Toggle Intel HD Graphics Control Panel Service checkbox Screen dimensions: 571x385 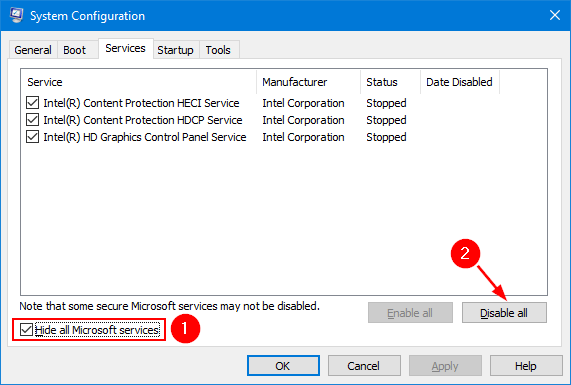click(x=32, y=137)
